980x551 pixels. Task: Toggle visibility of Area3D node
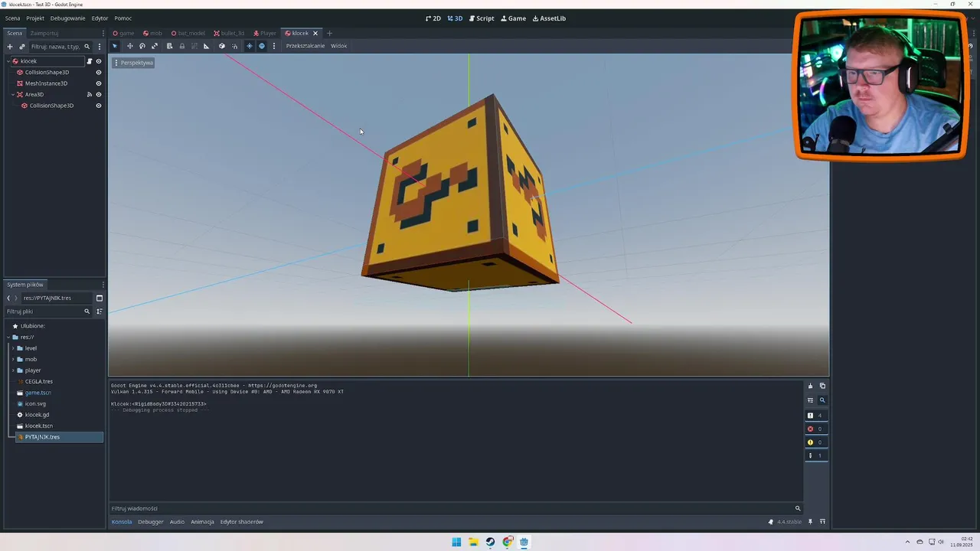coord(98,95)
